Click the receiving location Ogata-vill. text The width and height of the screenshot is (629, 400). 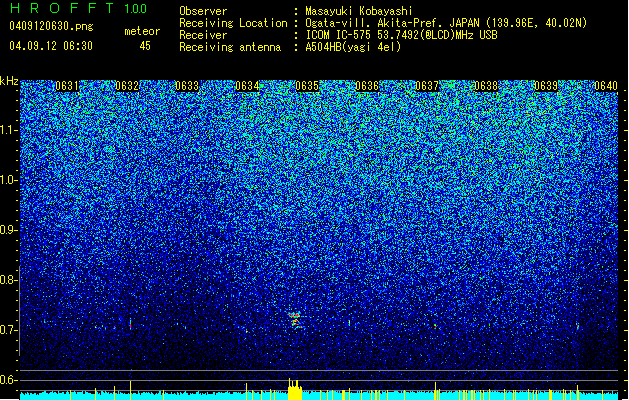click(339, 23)
